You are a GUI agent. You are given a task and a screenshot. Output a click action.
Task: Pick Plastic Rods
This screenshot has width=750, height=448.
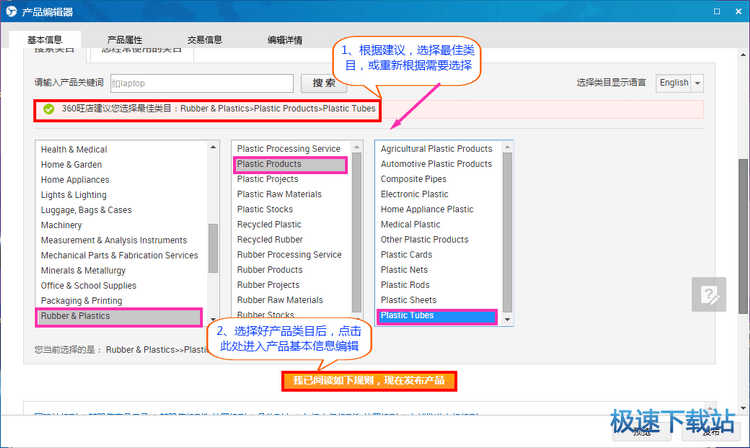coord(405,285)
